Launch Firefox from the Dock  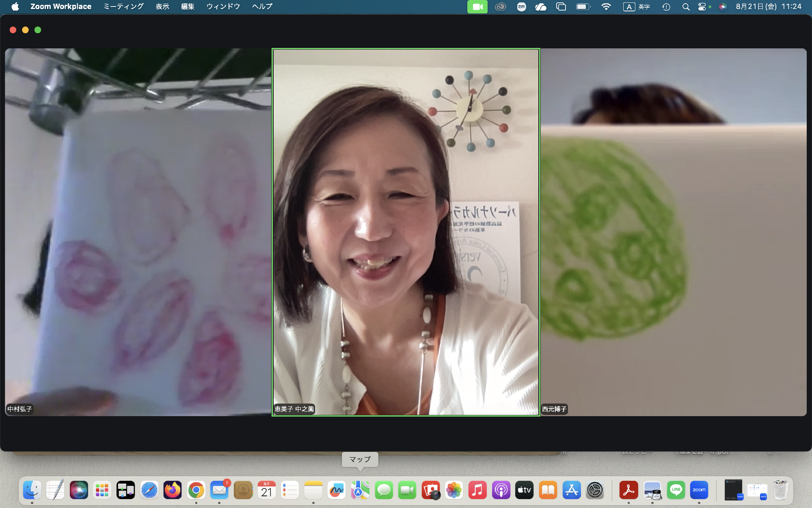173,490
